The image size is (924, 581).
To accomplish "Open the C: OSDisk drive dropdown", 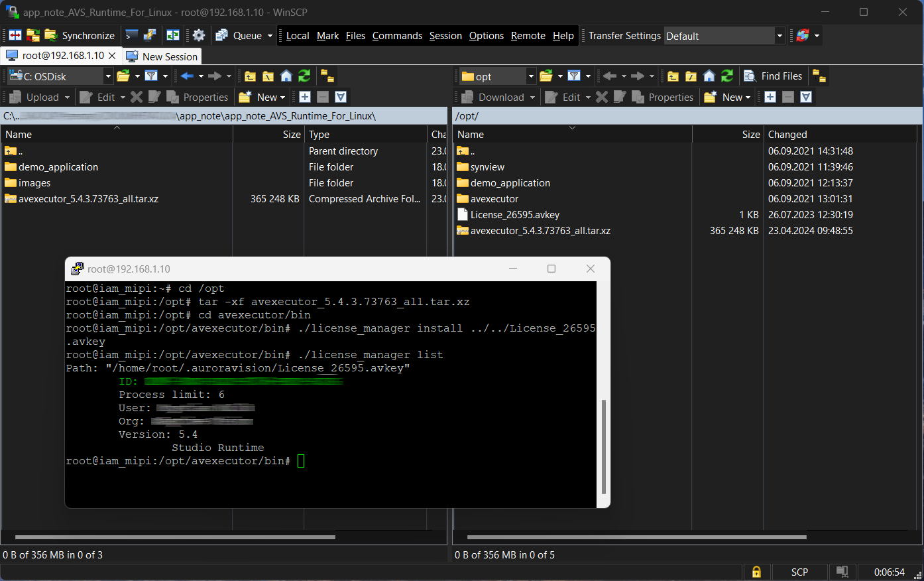I will click(x=108, y=76).
